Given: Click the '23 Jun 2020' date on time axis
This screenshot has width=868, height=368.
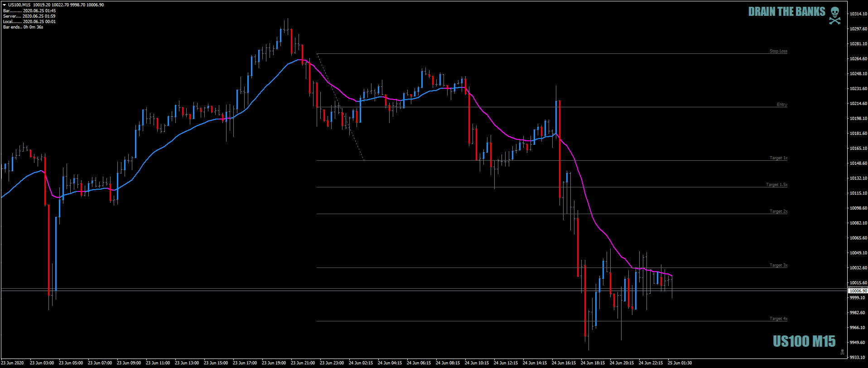Looking at the screenshot, I should point(12,363).
